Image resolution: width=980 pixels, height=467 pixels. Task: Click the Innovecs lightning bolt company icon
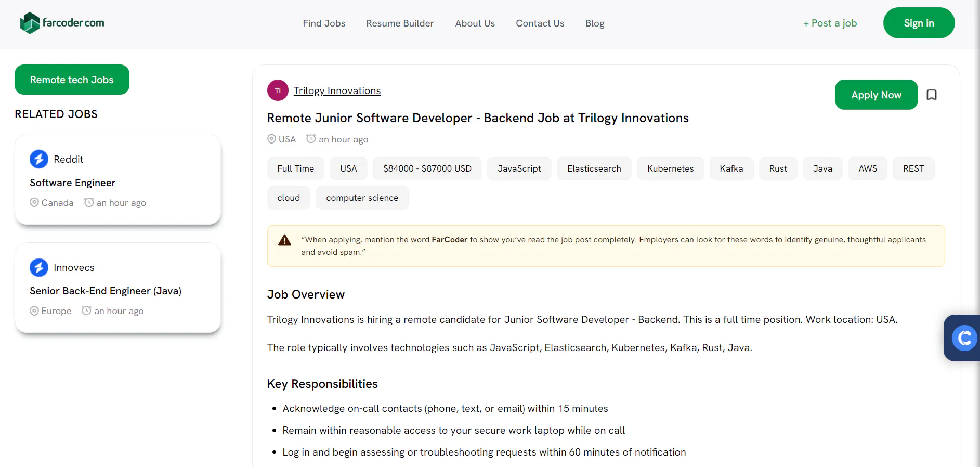coord(39,267)
